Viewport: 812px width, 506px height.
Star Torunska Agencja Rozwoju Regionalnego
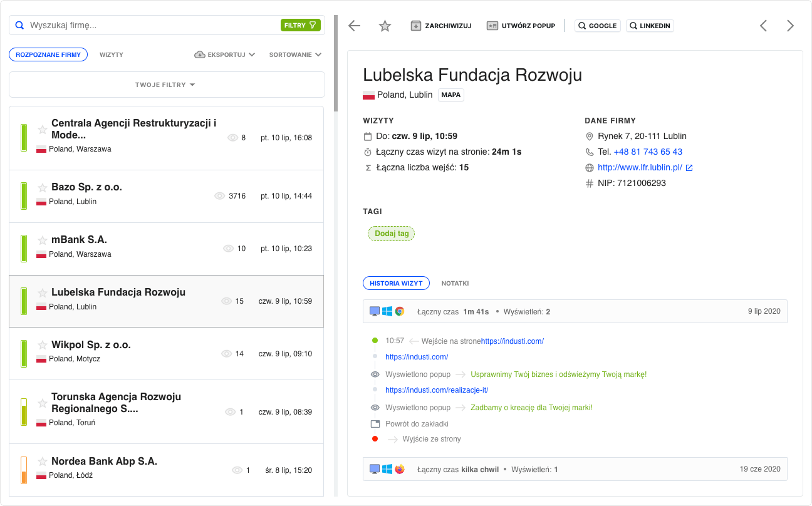(x=43, y=403)
